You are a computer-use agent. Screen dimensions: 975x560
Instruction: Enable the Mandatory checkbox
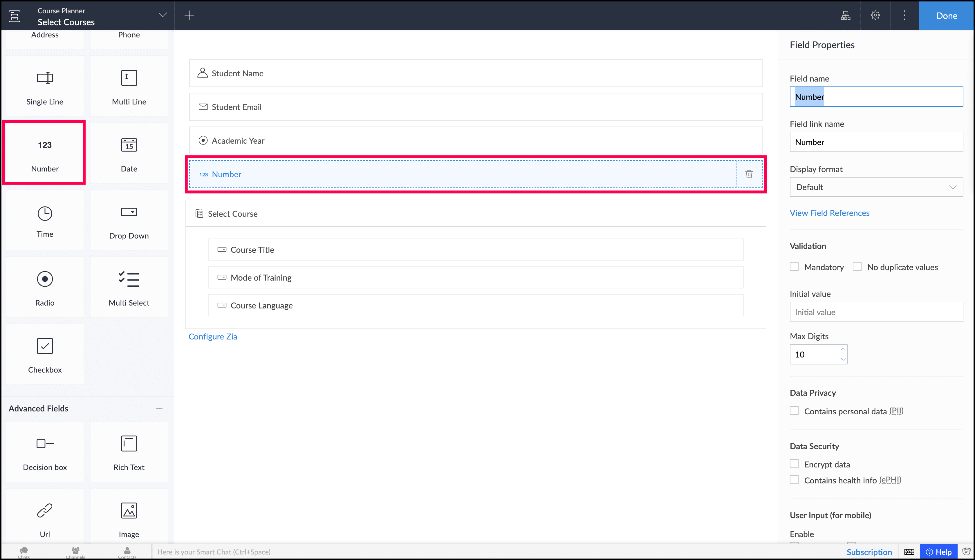click(794, 267)
